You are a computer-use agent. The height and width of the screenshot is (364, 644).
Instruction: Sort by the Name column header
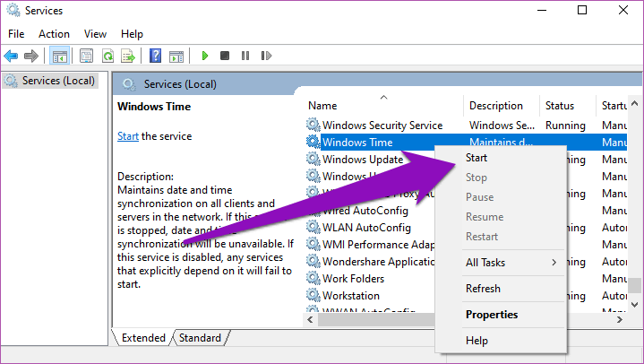pos(383,105)
